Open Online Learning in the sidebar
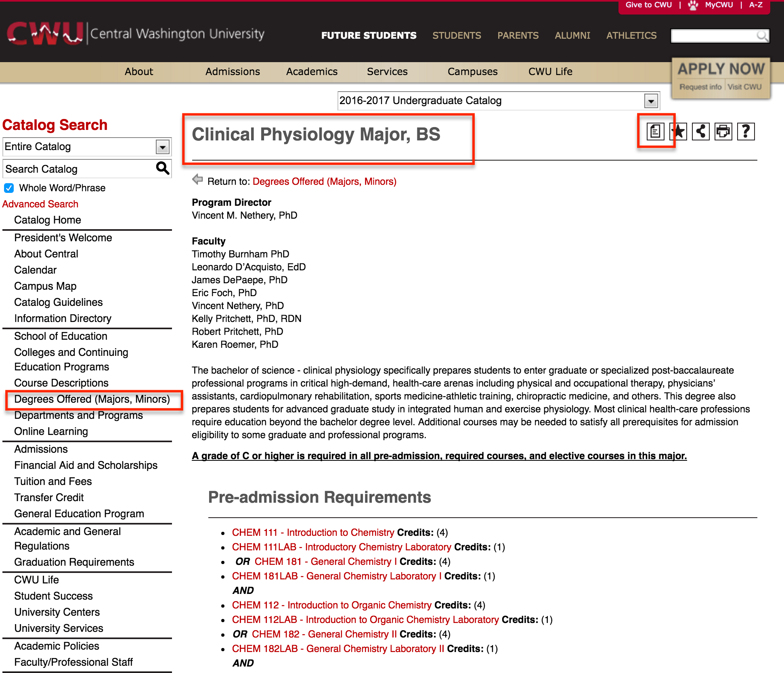The height and width of the screenshot is (673, 784). (51, 431)
